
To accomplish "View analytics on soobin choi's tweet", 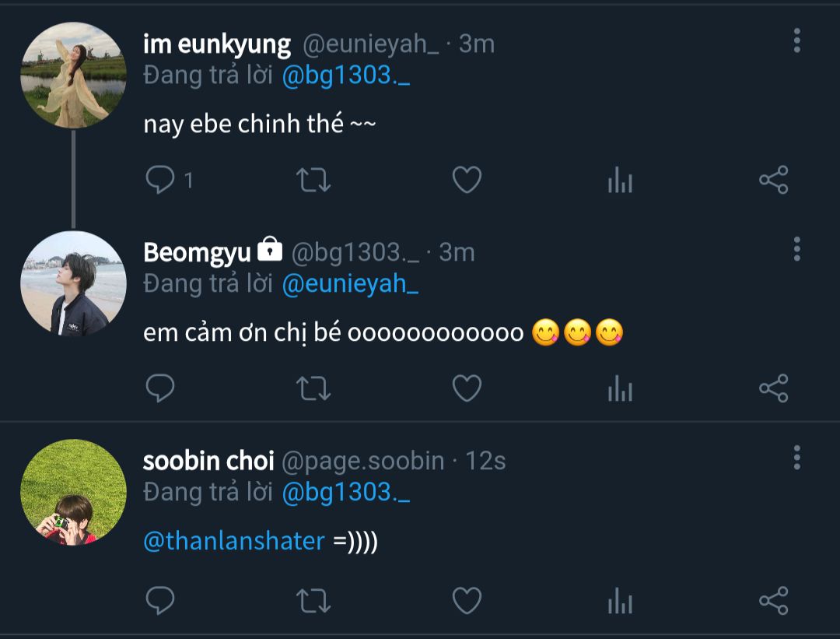I will tap(620, 600).
